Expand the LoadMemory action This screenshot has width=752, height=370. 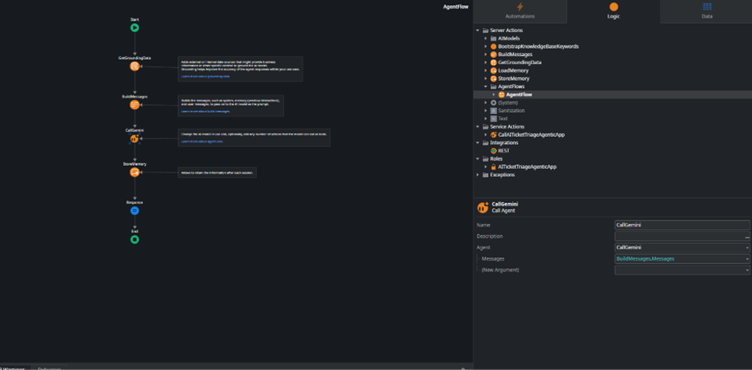pos(486,71)
